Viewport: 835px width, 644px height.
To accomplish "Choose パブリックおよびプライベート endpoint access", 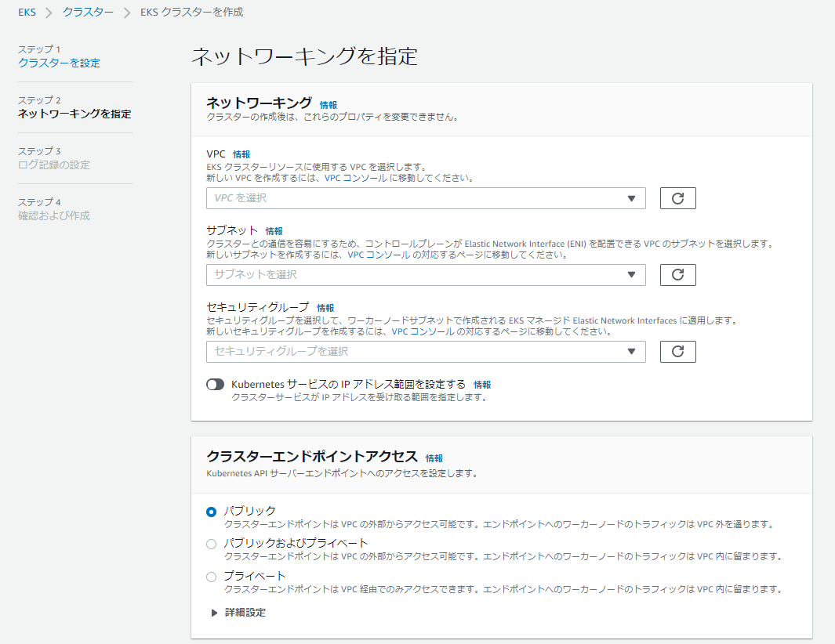I will pyautogui.click(x=211, y=544).
